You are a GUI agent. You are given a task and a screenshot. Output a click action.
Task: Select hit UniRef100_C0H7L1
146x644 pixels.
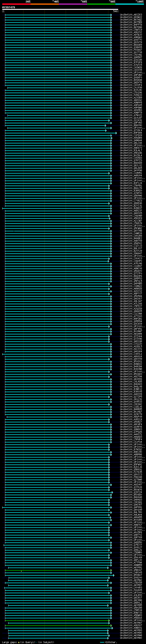[131, 354]
